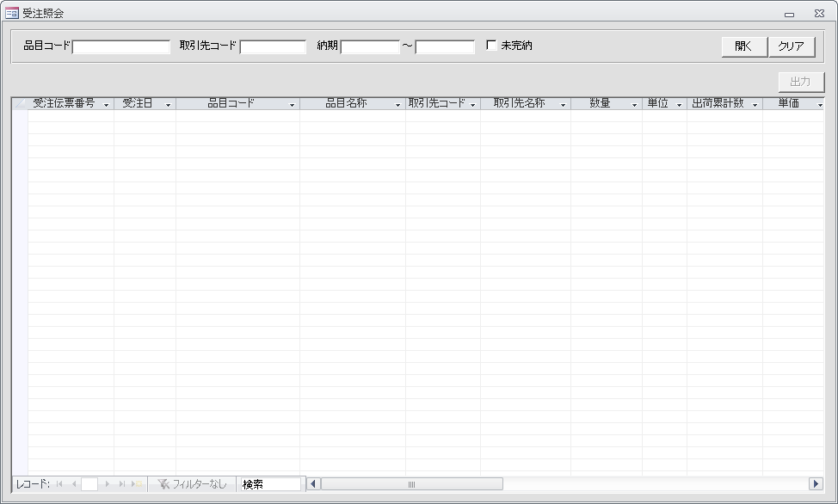
Task: Select the 数量 column header
Action: pos(600,104)
